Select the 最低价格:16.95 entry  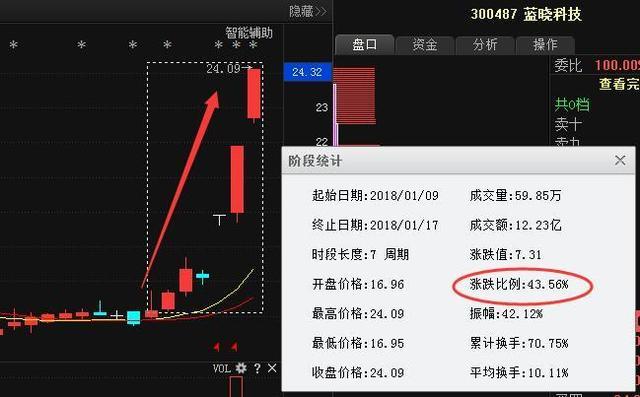[358, 343]
